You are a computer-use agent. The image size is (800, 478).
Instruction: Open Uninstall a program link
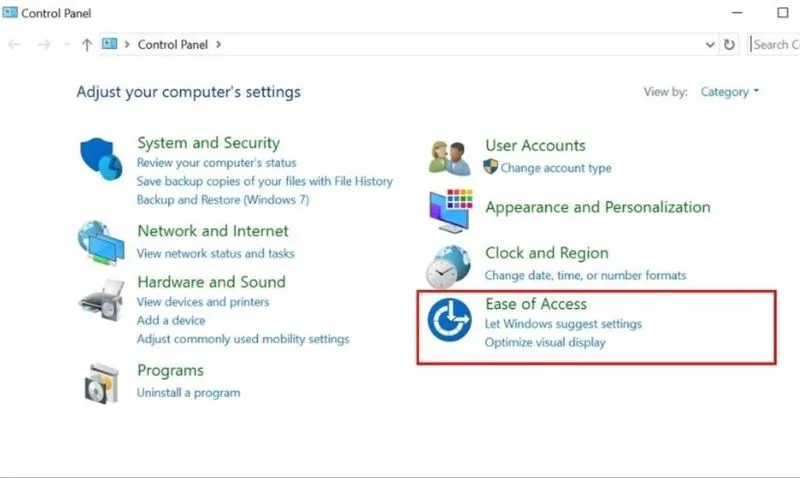pyautogui.click(x=188, y=393)
